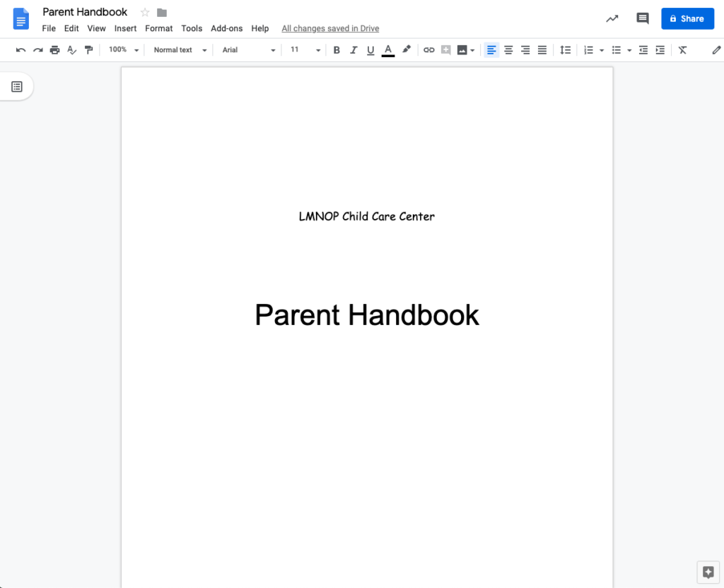Open the 100% zoom dropdown
The width and height of the screenshot is (724, 588).
[x=123, y=50]
